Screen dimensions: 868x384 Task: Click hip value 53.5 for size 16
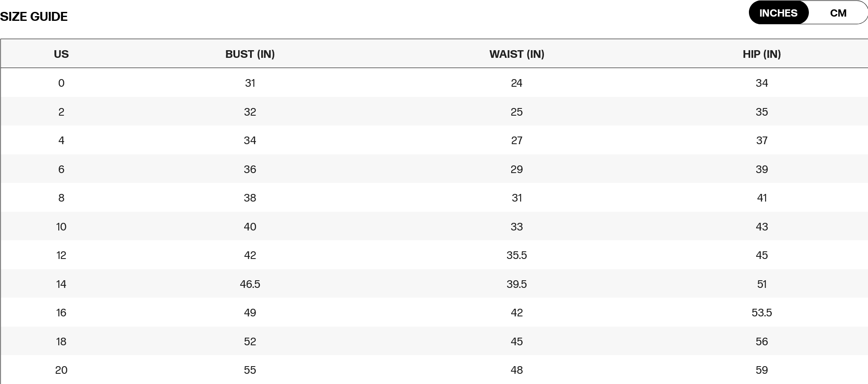[x=762, y=313]
